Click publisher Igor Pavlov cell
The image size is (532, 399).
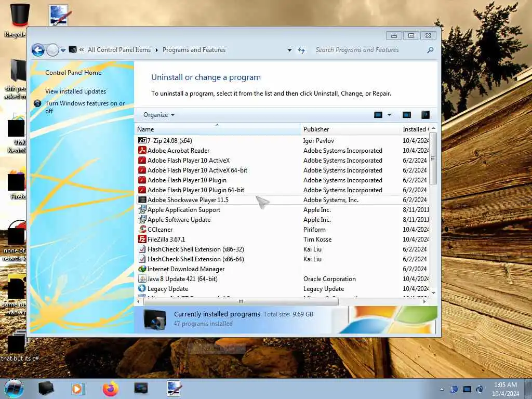click(x=318, y=140)
